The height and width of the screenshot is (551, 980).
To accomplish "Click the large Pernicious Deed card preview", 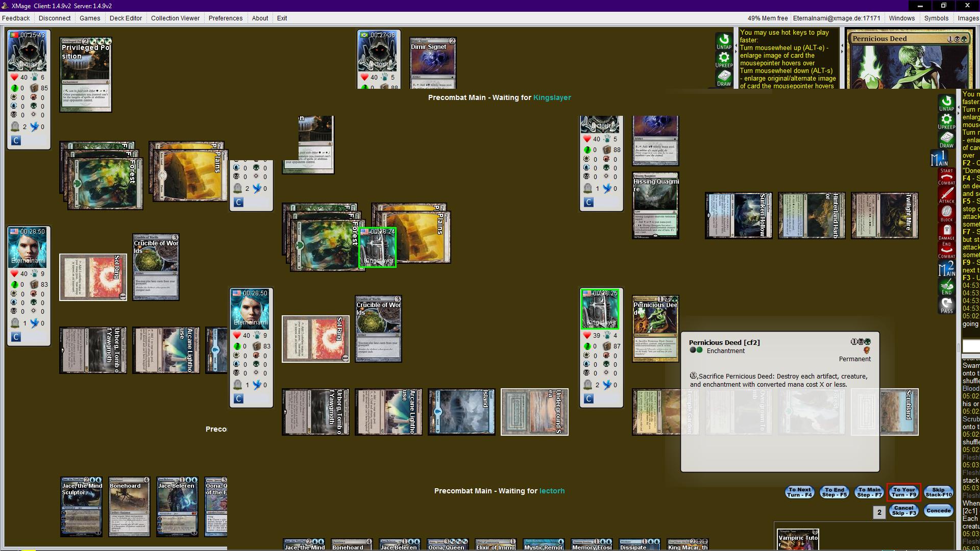I will [910, 59].
